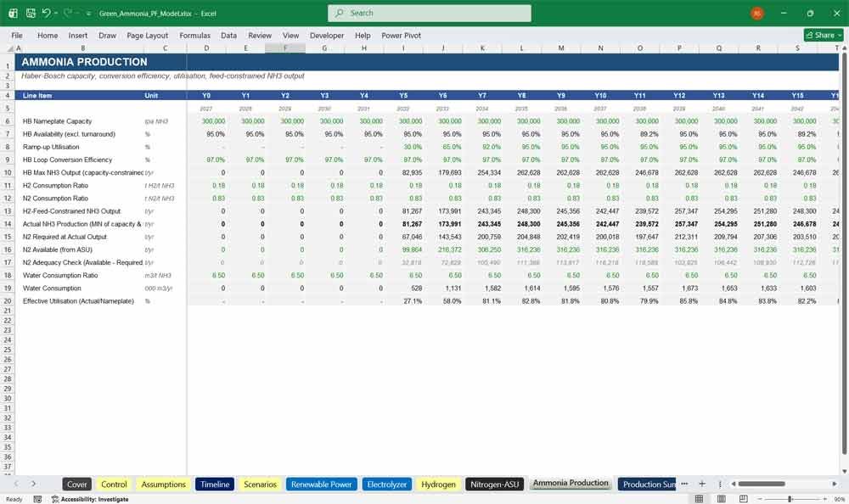This screenshot has height=504, width=849.
Task: Switch to the Scenarios sheet tab
Action: point(260,484)
